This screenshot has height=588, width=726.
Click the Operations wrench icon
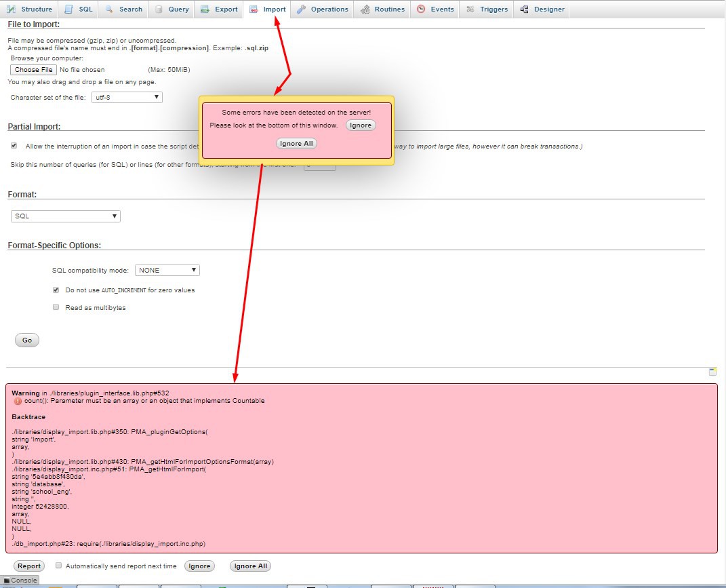click(301, 9)
